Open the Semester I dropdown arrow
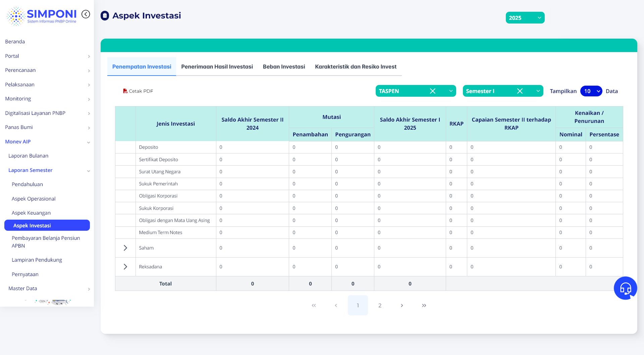The height and width of the screenshot is (355, 644). 538,91
